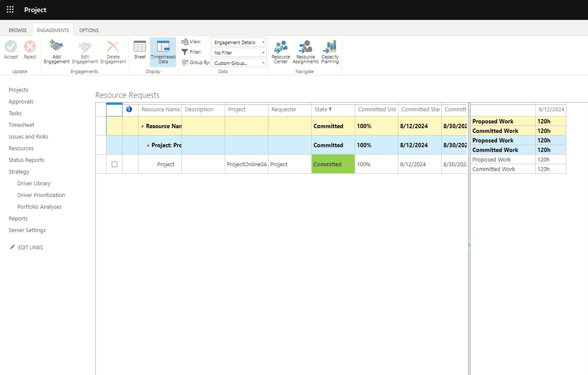This screenshot has height=375, width=588.
Task: Go to Server Settings
Action: [x=27, y=230]
